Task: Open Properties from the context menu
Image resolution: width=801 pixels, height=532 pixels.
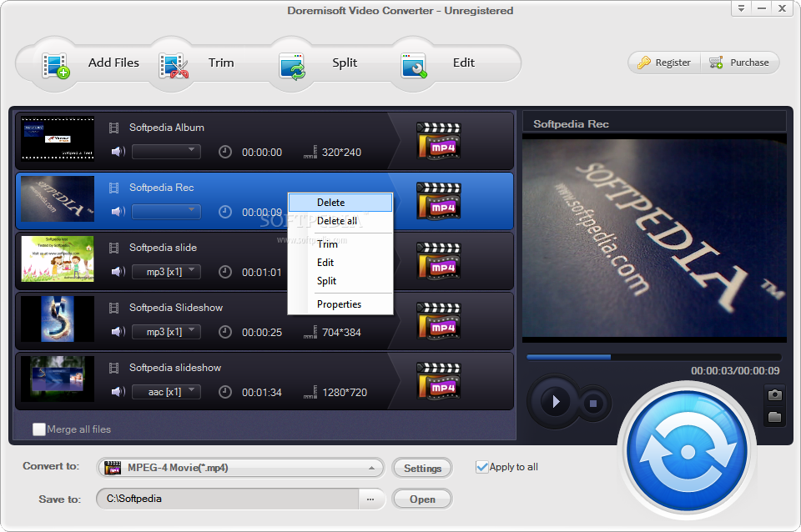Action: (340, 304)
